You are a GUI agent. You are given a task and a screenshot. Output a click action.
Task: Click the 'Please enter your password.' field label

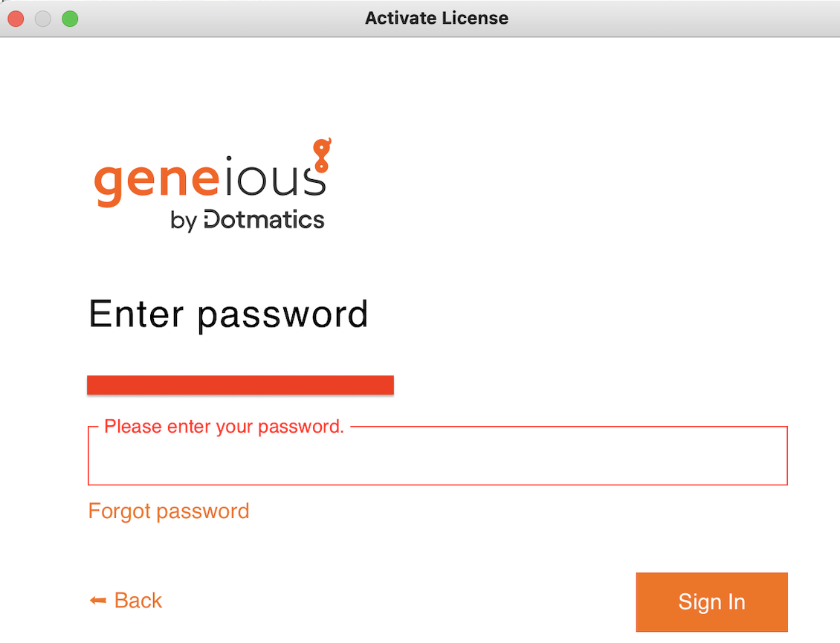(224, 427)
